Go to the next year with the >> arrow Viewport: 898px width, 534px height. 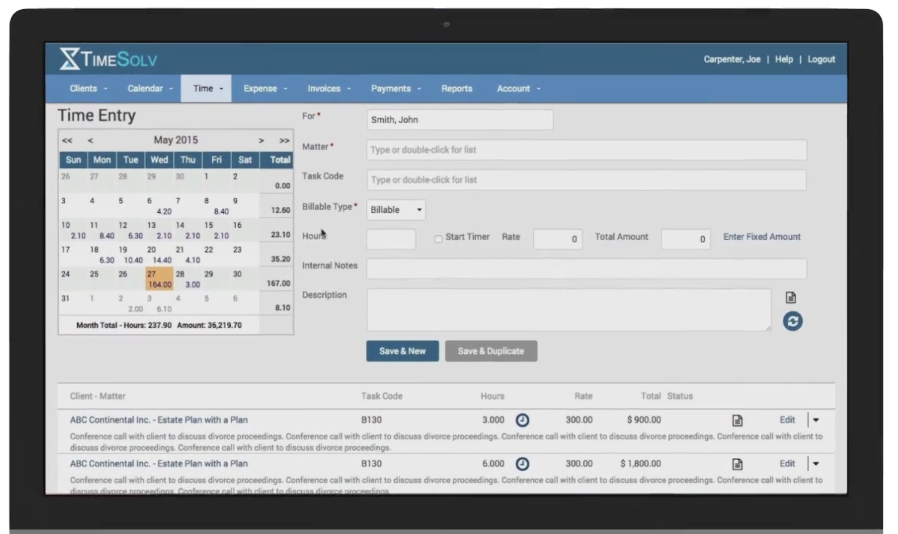pyautogui.click(x=284, y=140)
